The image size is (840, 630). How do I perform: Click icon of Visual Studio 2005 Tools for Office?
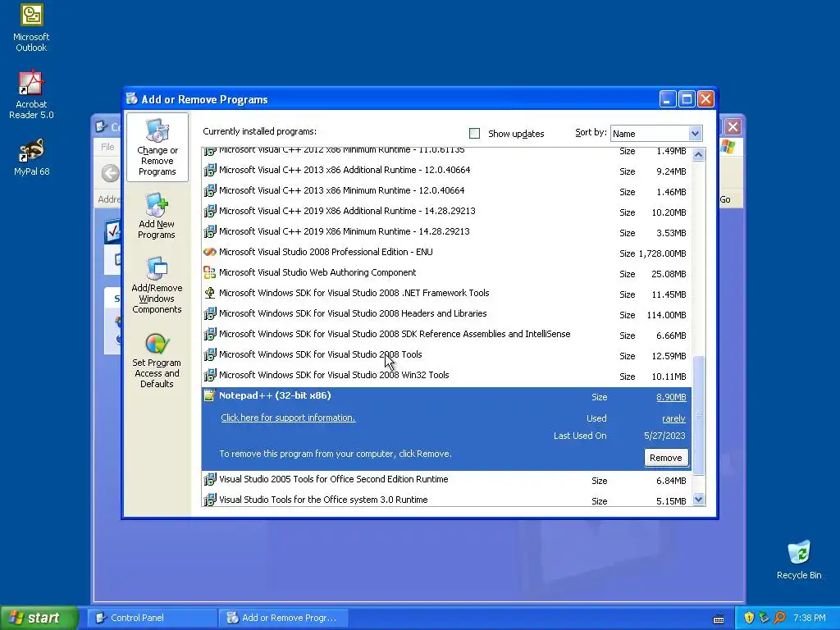coord(210,479)
